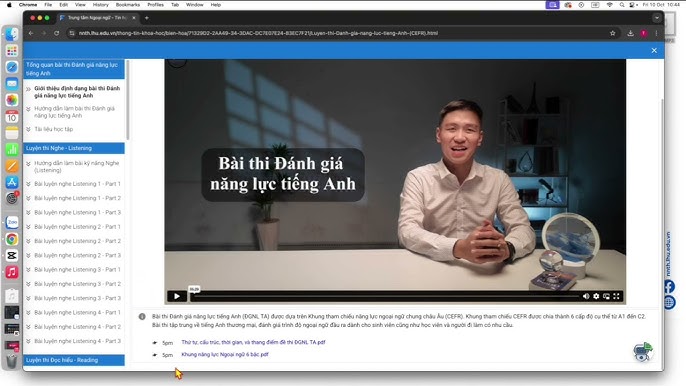
Task: Select Bài luyện nghe Listening 4 - Part 2
Action: [x=77, y=326]
